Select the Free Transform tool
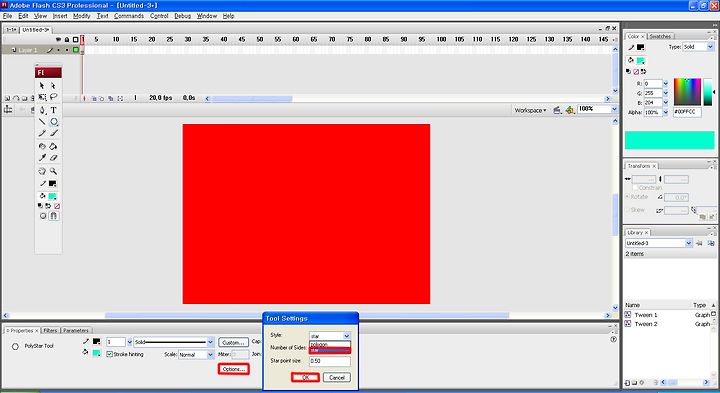Screen dimensions: 720x393 [x=42, y=97]
